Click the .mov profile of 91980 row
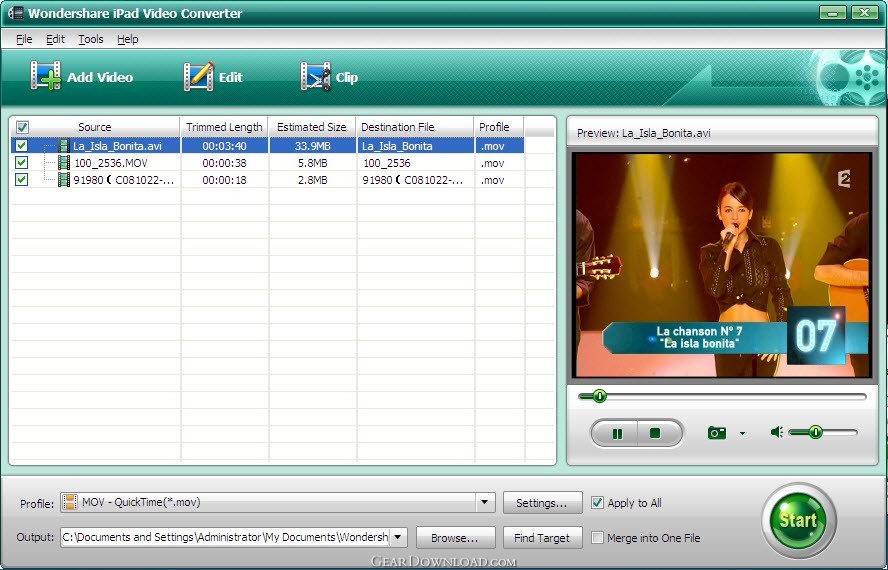 coord(492,180)
